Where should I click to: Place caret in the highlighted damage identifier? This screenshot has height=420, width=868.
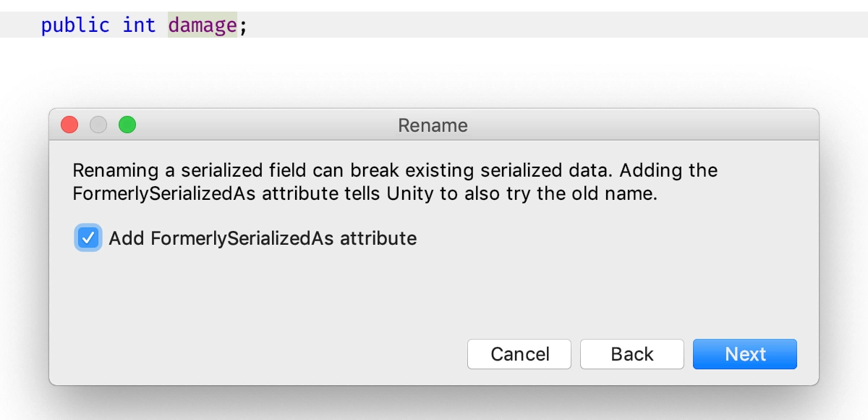tap(203, 25)
